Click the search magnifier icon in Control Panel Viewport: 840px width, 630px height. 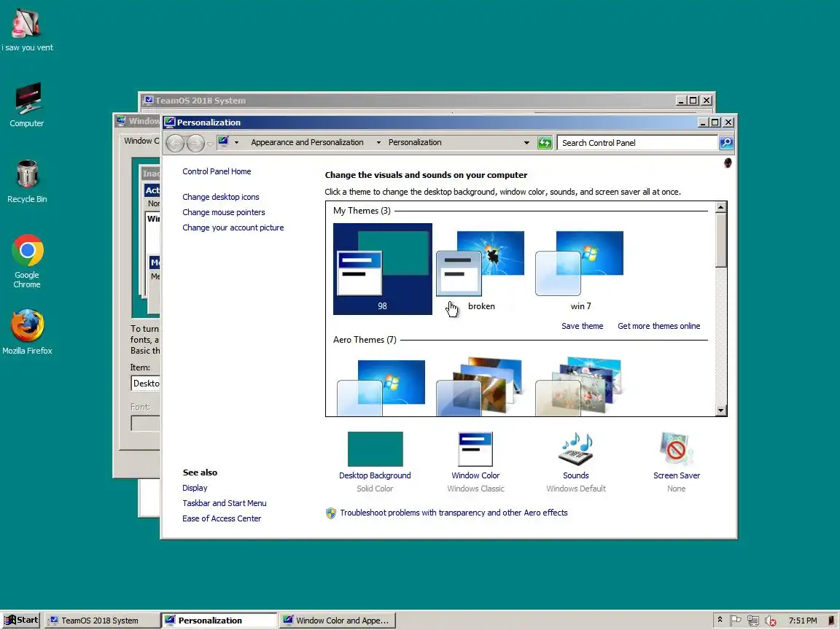726,142
